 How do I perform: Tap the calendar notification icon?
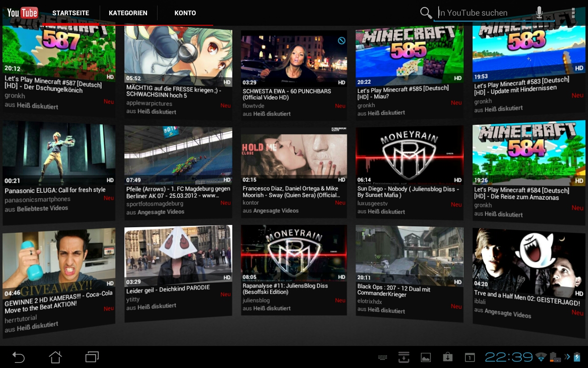coord(469,357)
